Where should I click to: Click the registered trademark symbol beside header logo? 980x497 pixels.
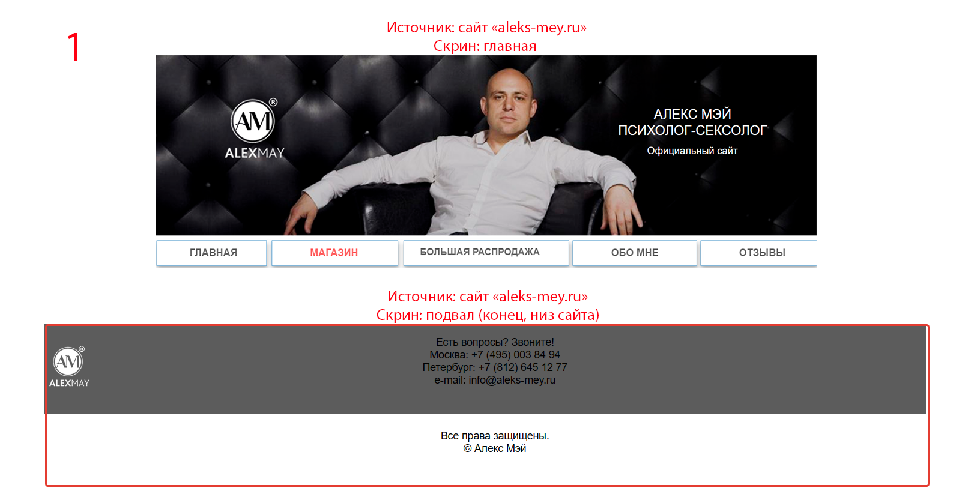[273, 102]
